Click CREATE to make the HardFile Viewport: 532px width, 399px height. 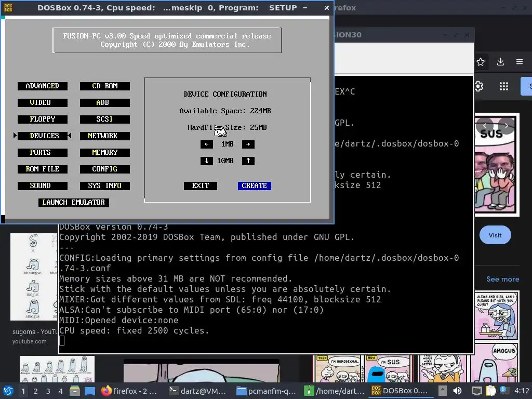pyautogui.click(x=255, y=185)
